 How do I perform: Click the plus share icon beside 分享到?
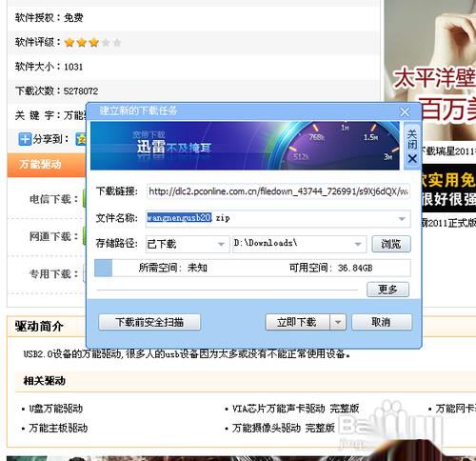coord(25,139)
